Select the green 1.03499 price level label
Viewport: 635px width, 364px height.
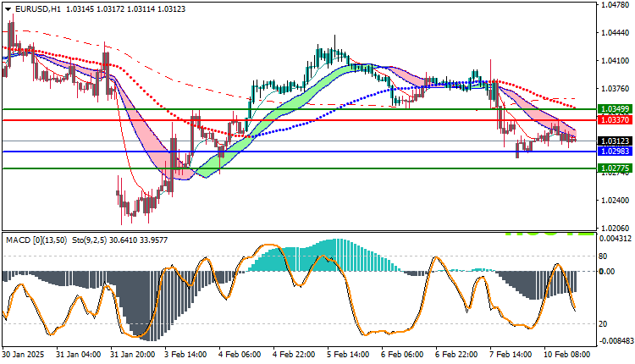click(615, 109)
